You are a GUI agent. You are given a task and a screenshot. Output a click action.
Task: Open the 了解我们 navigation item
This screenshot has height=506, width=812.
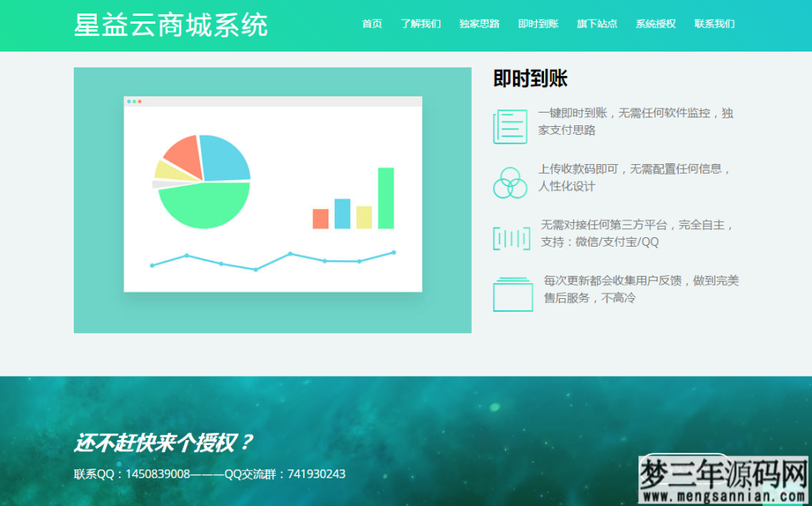coord(420,24)
